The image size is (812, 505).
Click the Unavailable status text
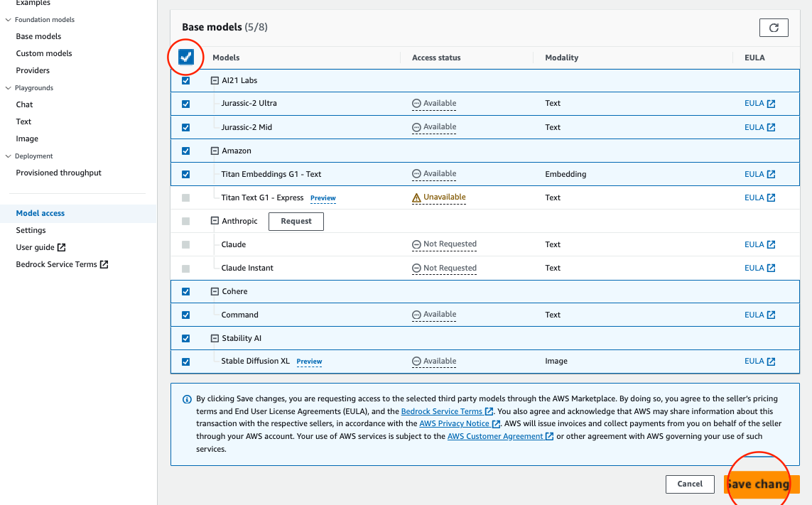coord(444,197)
